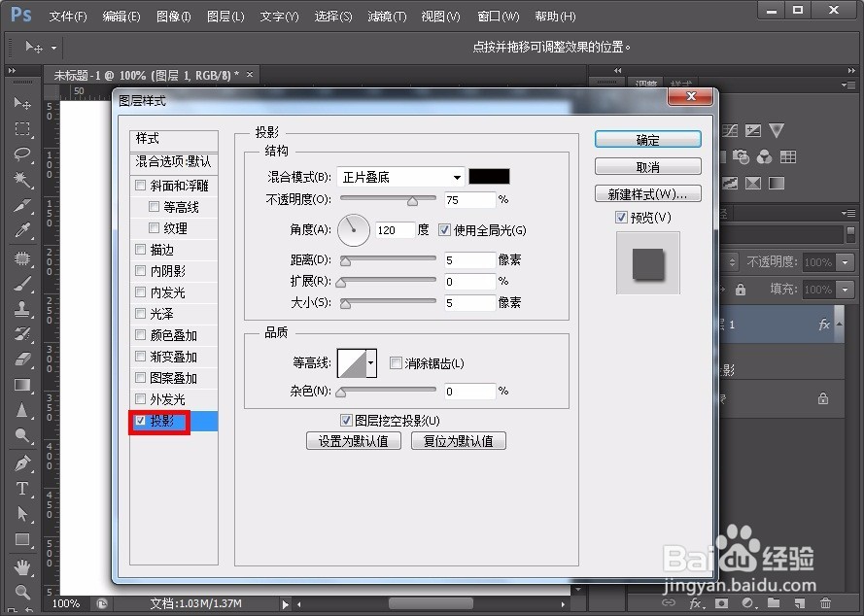This screenshot has width=864, height=616.
Task: Click the create new group folder icon
Action: (x=774, y=602)
